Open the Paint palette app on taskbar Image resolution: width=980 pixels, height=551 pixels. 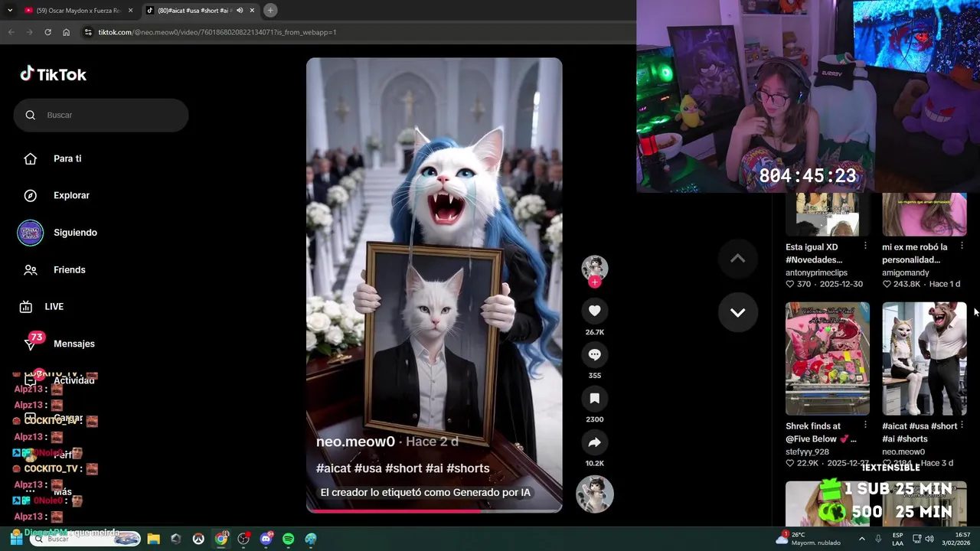tap(310, 539)
